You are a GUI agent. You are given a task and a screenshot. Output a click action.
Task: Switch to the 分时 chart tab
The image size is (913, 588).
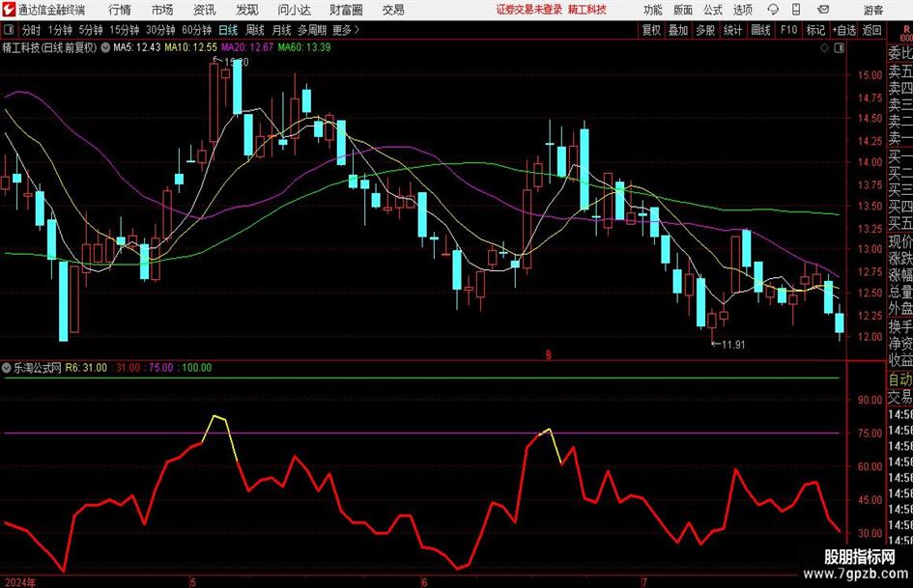tap(31, 30)
